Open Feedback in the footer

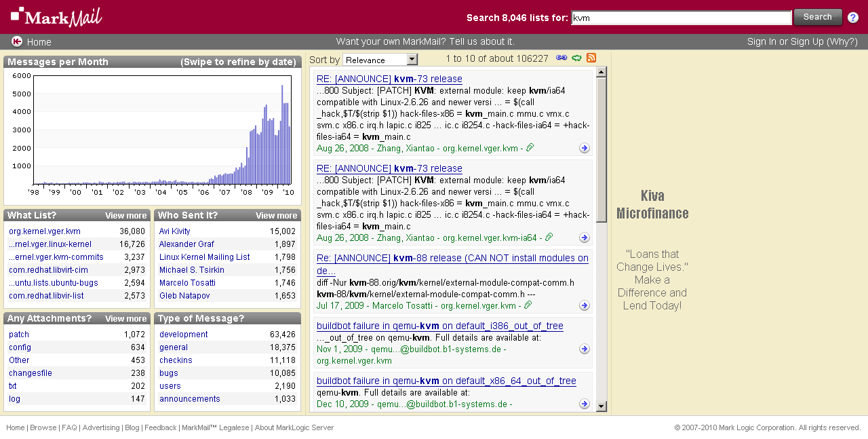(161, 427)
